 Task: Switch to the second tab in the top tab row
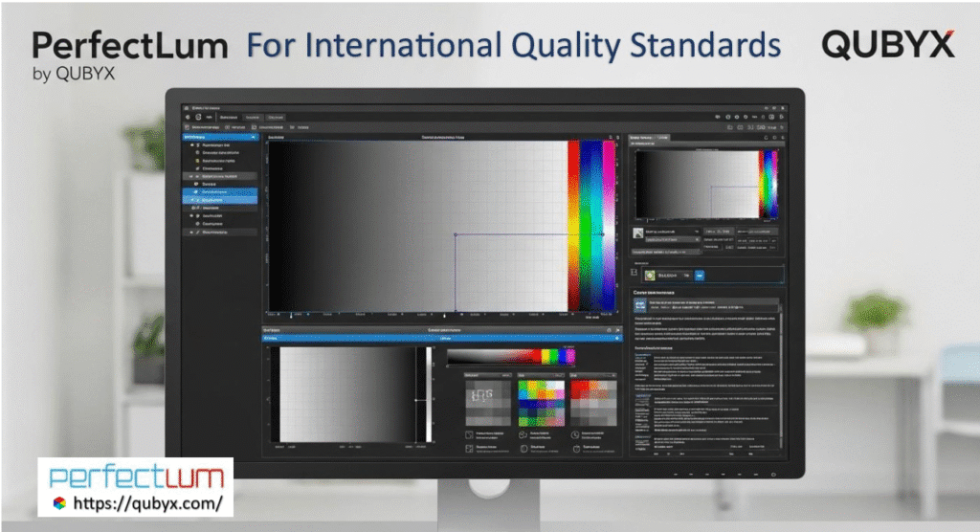(252, 116)
